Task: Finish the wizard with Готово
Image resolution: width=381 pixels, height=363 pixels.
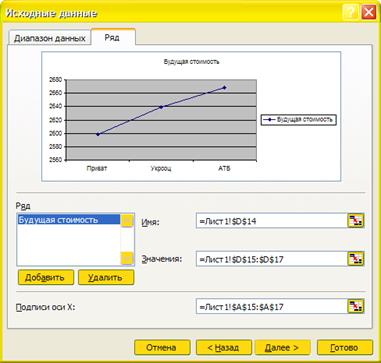Action: [345, 347]
